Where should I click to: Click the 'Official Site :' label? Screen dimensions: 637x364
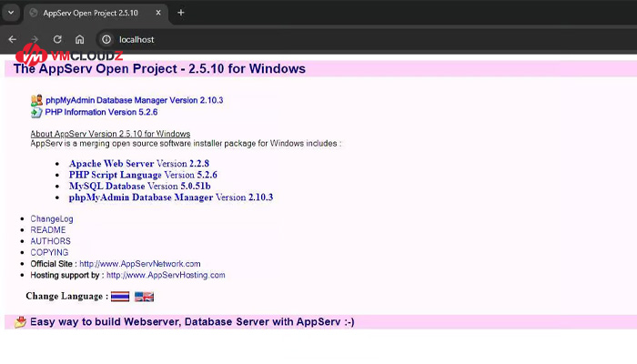[54, 264]
